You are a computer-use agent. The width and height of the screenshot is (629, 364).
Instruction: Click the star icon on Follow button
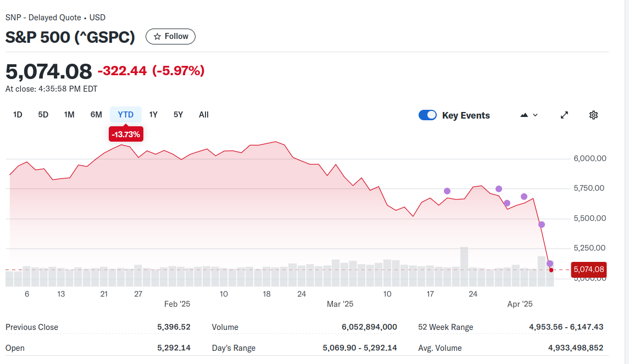coord(157,36)
